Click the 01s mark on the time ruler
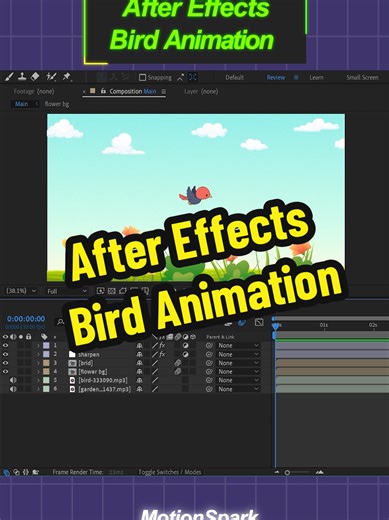Screen dimensions: 389x520 324,325
